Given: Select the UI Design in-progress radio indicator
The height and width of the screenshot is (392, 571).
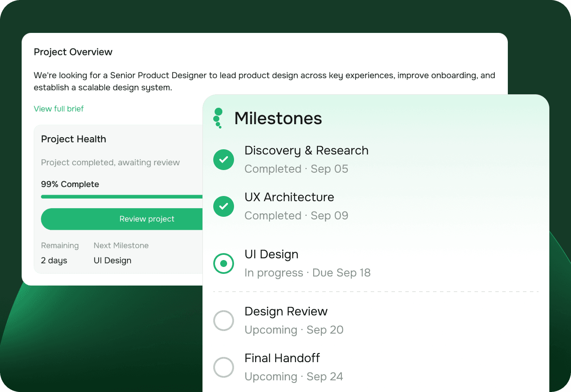Looking at the screenshot, I should [x=224, y=263].
